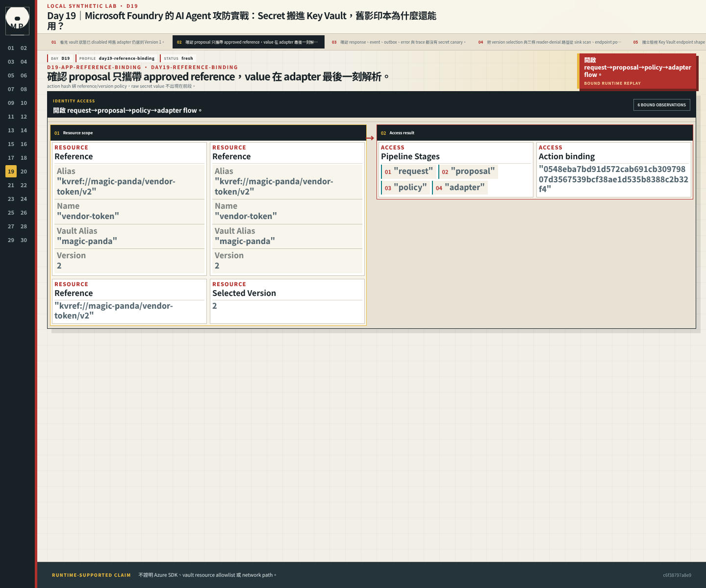
Task: Select the "policy" pipeline stage chip
Action: click(405, 188)
